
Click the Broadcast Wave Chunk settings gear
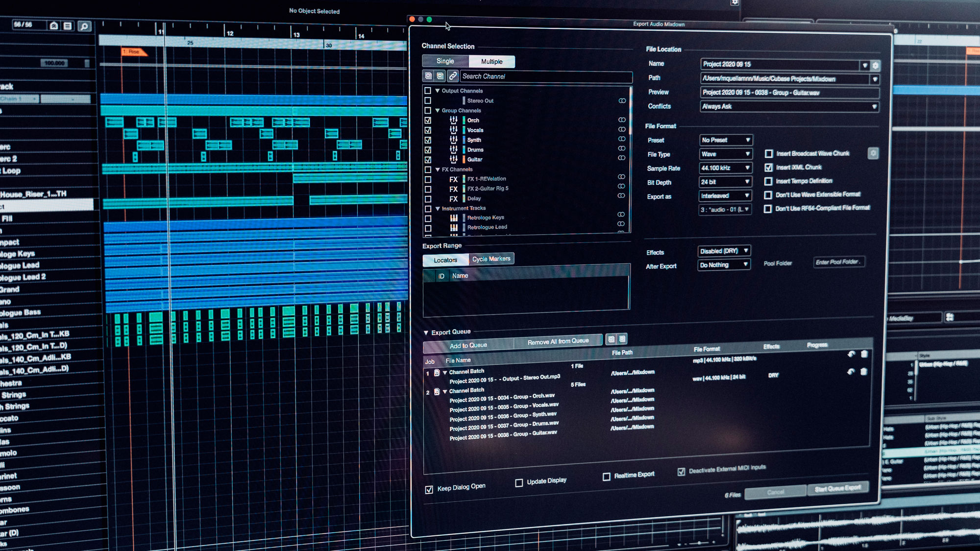[x=873, y=153]
